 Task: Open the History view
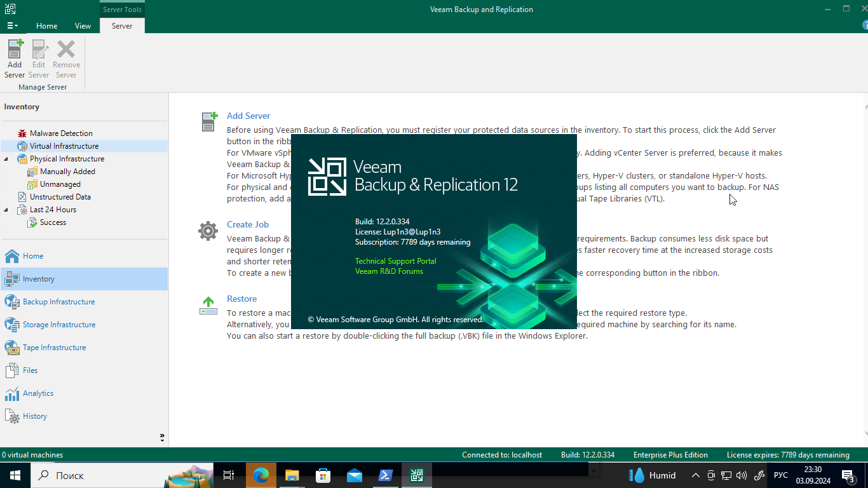pyautogui.click(x=35, y=416)
